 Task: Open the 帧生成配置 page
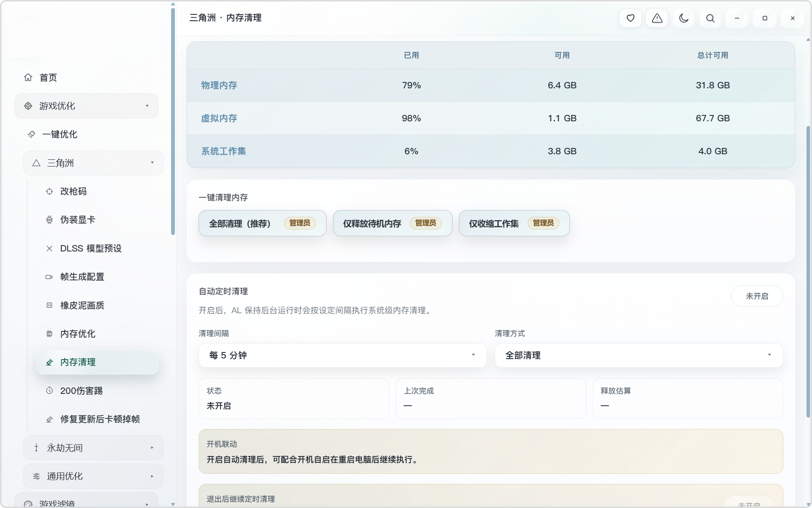click(x=82, y=277)
